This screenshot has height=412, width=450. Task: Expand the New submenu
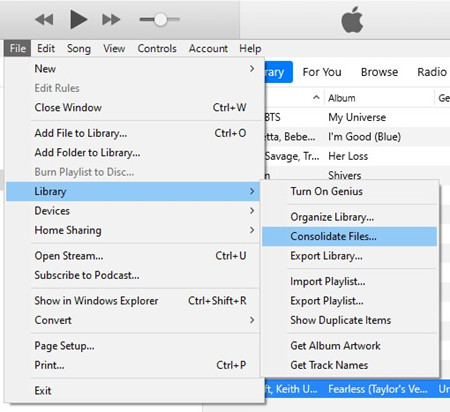click(x=133, y=69)
